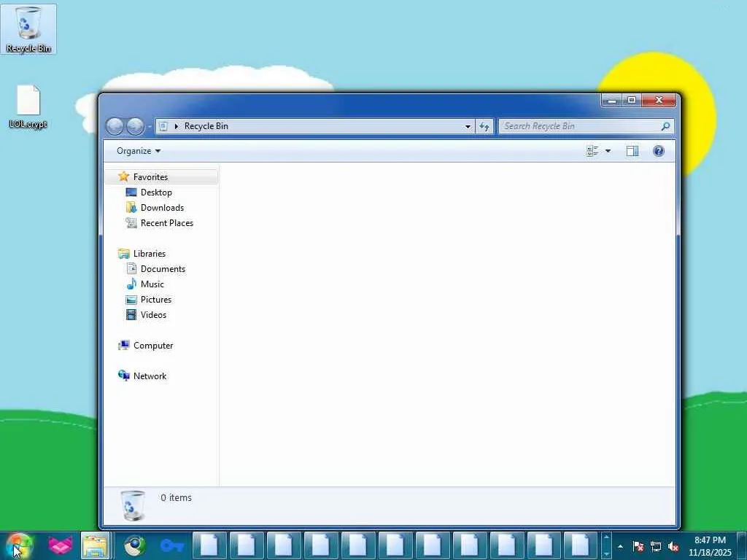Click the Libraries folder icon
This screenshot has height=560, width=747.
click(124, 254)
